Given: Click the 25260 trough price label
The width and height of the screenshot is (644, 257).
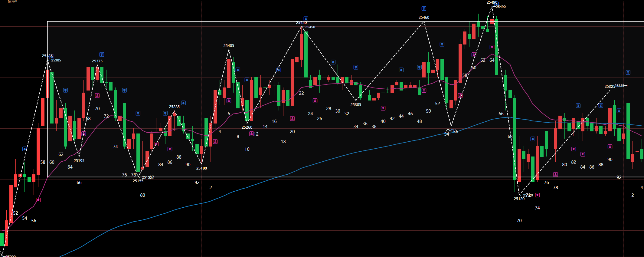Looking at the screenshot, I should [247, 127].
